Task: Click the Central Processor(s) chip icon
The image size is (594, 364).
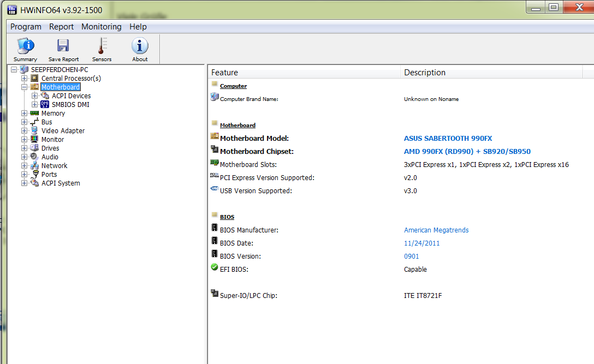Action: tap(34, 79)
